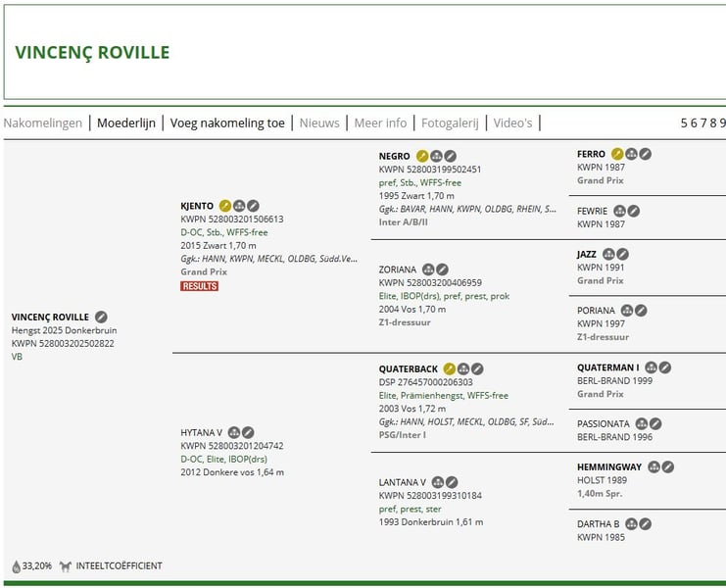
Task: Click the pencil icon beside LANTANA V
Action: point(452,482)
